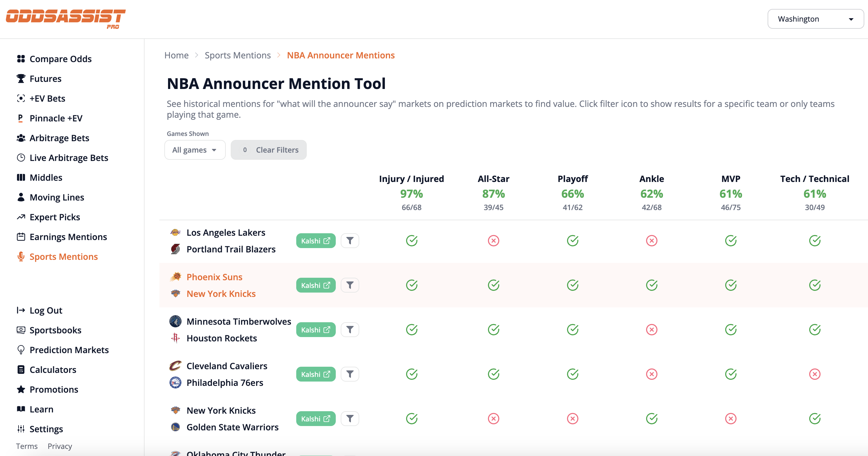Screen dimensions: 868x456
Task: Navigate to Sports Mentions breadcrumb
Action: click(238, 55)
